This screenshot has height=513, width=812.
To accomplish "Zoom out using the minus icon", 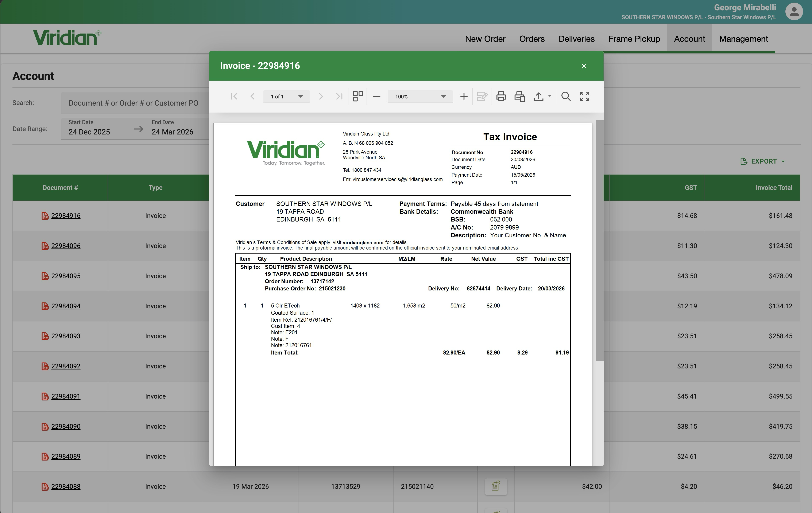I will (377, 96).
